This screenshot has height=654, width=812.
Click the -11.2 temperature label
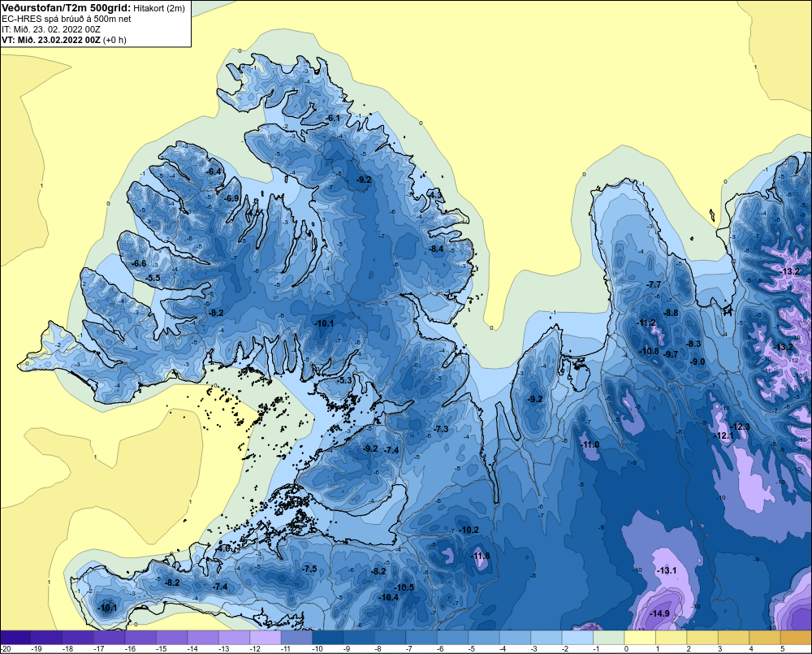646,323
